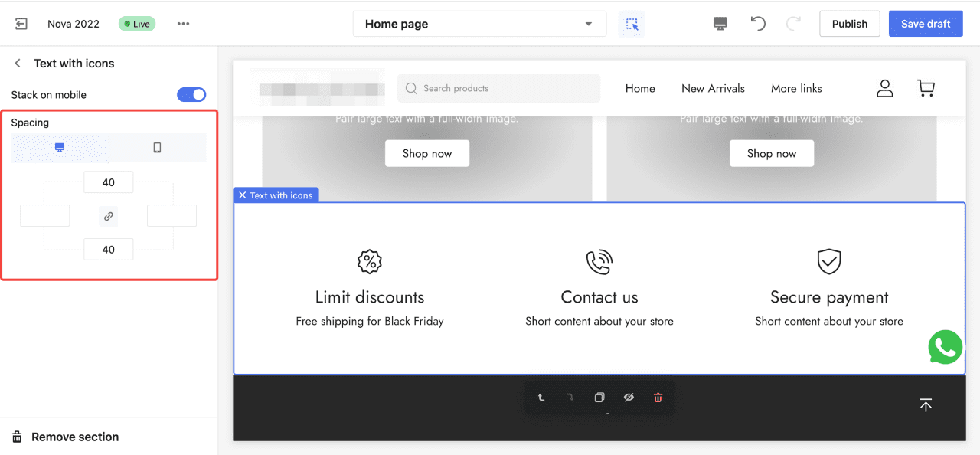
Task: Open the Home menu link in preview
Action: [x=640, y=88]
